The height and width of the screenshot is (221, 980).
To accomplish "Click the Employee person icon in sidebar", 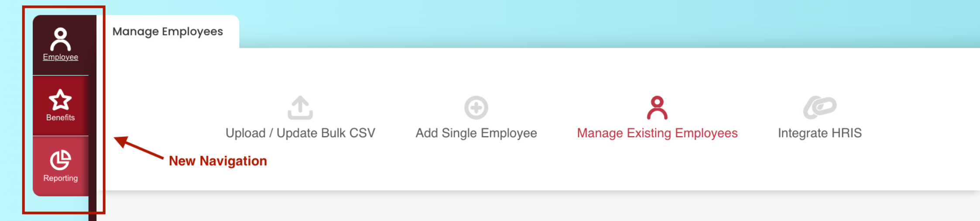I will 60,39.
